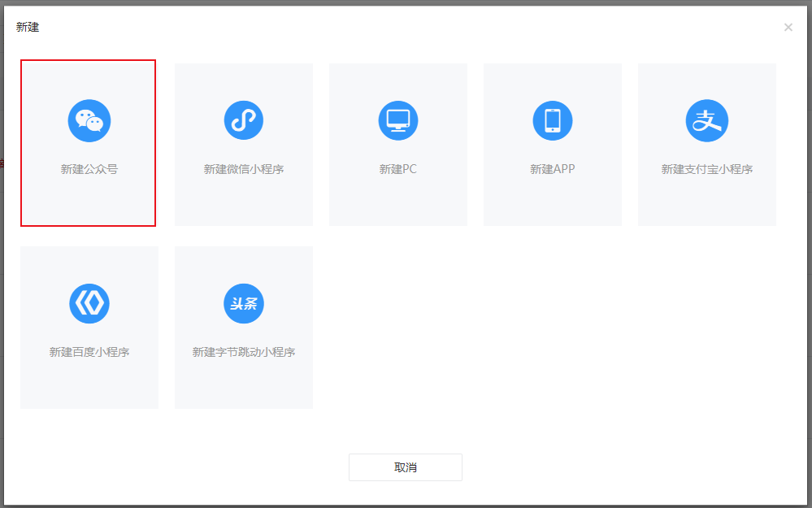The height and width of the screenshot is (508, 812).
Task: Select 新建公众号 label
Action: coord(89,169)
